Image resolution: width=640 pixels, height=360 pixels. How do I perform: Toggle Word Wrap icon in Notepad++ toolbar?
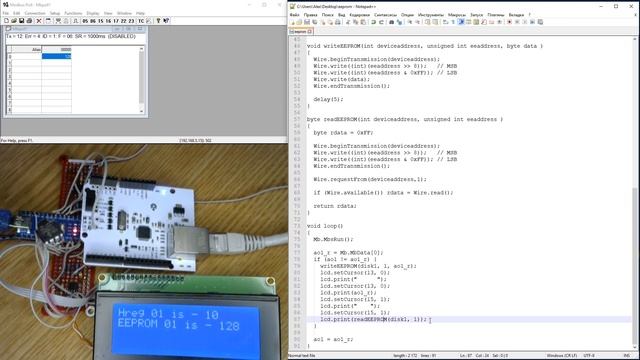pos(445,22)
